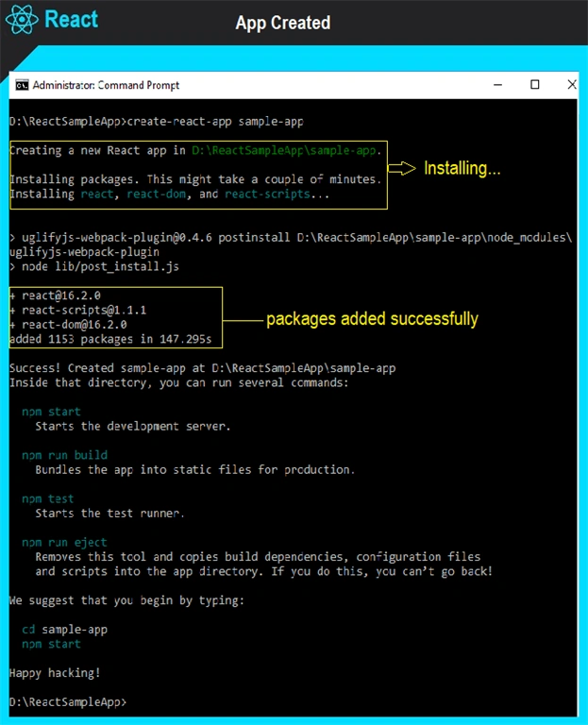Click the line starting "Success! Created sample-app"
Screen dimensions: 588x725
click(x=203, y=368)
